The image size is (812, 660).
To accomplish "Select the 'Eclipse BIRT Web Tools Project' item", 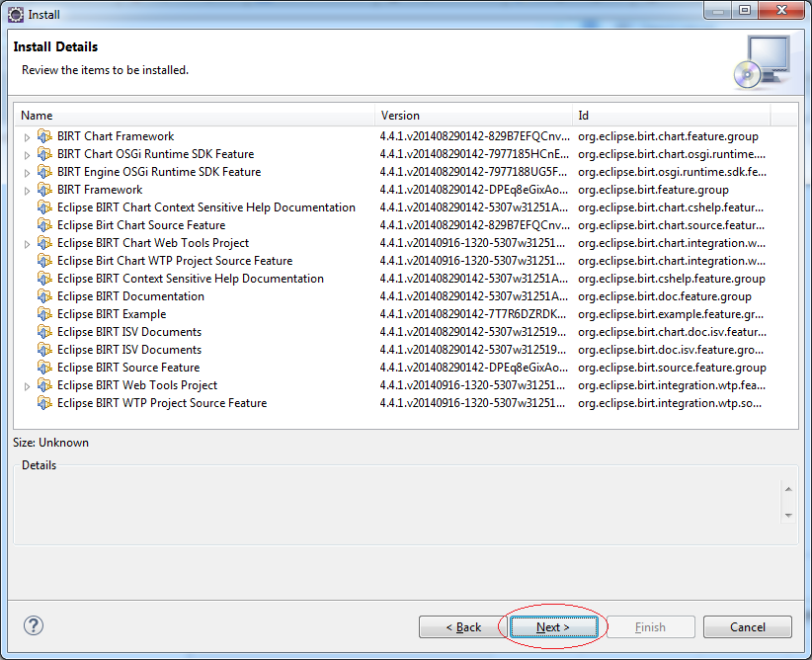I will [136, 385].
